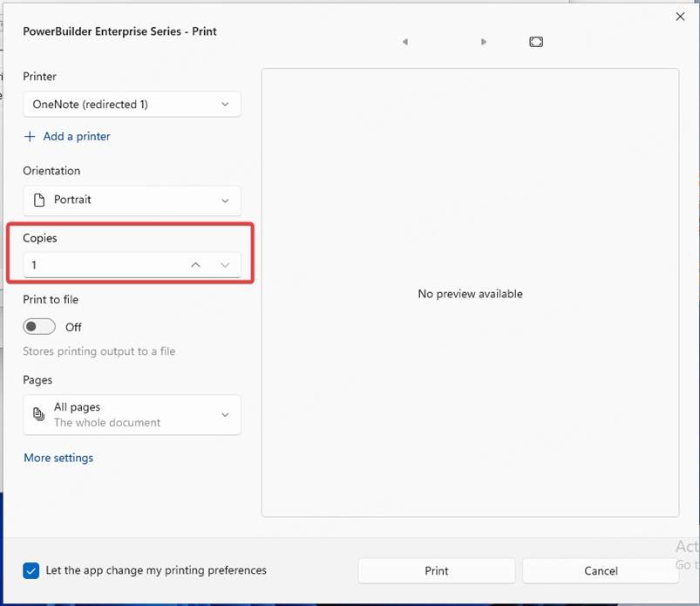Viewport: 700px width, 606px height.
Task: Toggle fit-to-page preview icon
Action: click(536, 42)
